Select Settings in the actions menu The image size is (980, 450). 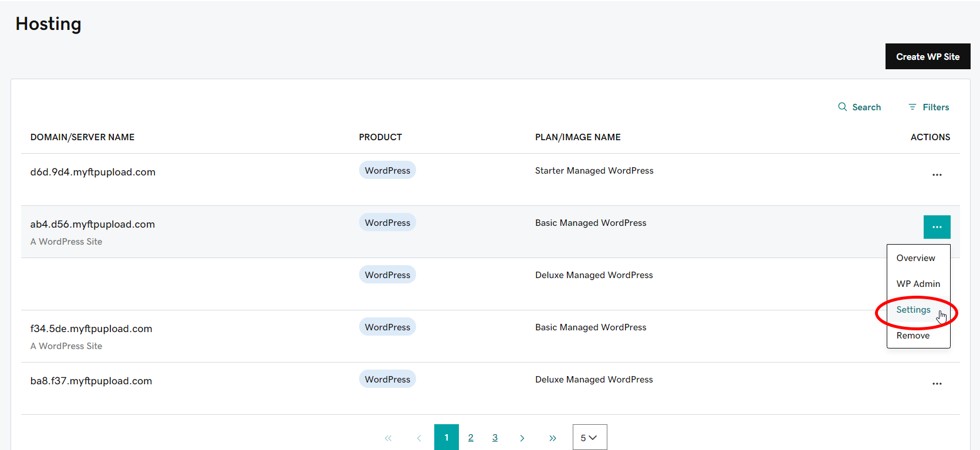(x=913, y=310)
